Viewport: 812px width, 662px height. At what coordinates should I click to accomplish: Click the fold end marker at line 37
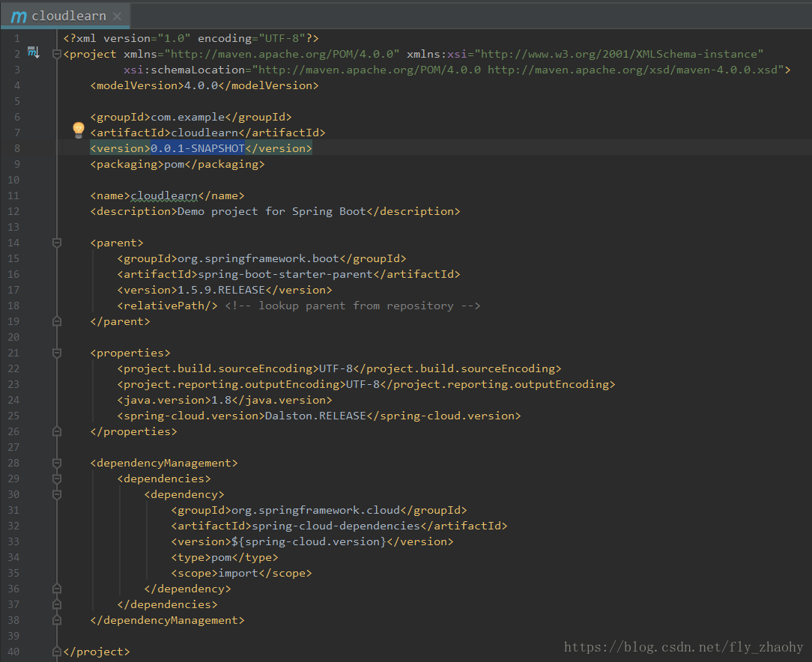[57, 604]
